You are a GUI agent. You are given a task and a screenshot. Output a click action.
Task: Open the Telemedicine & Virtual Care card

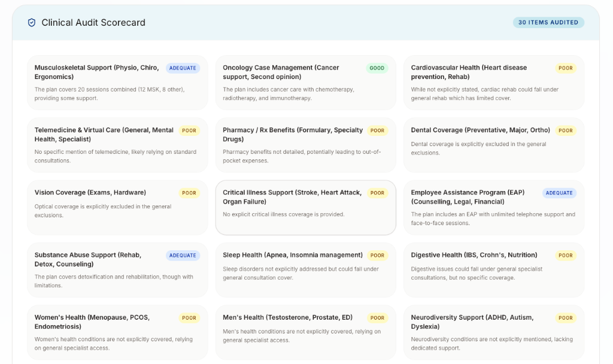pos(117,145)
